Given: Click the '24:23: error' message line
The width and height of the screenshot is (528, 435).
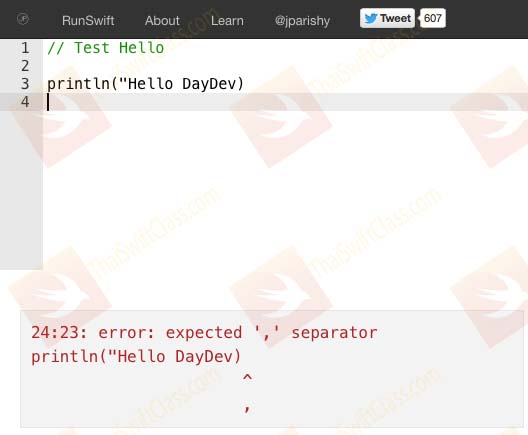Looking at the screenshot, I should [204, 333].
